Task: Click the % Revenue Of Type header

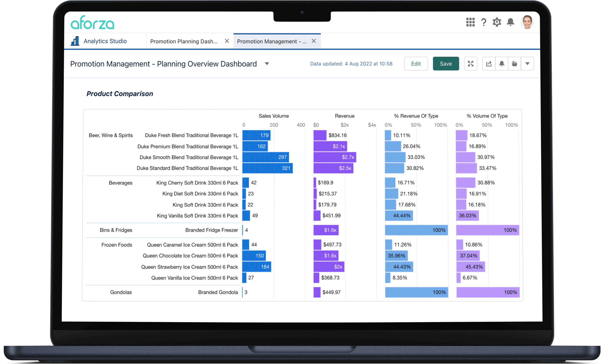Action: pyautogui.click(x=416, y=116)
